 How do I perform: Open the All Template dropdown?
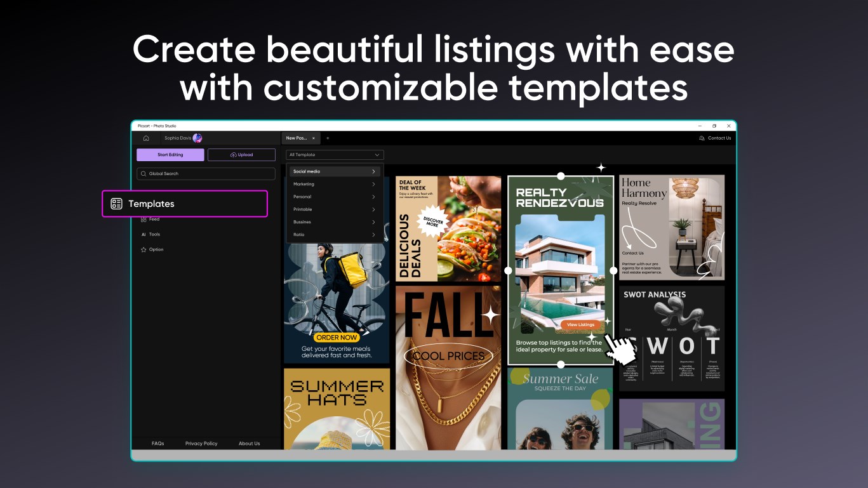(335, 154)
